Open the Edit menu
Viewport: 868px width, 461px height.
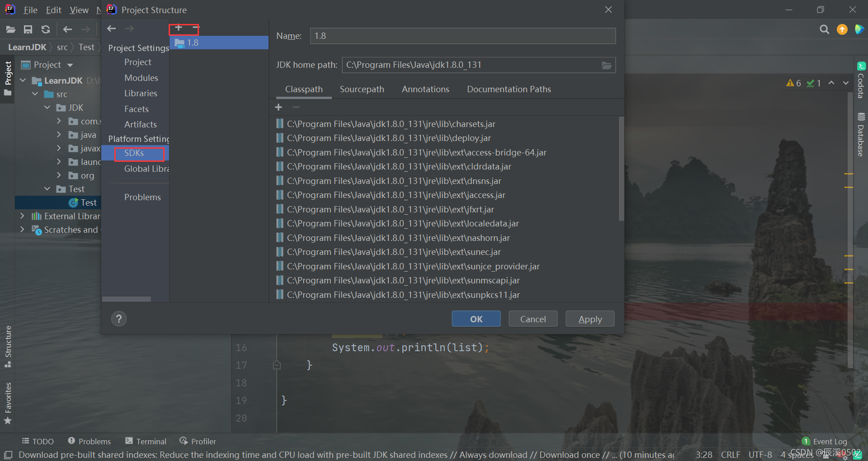pos(53,10)
